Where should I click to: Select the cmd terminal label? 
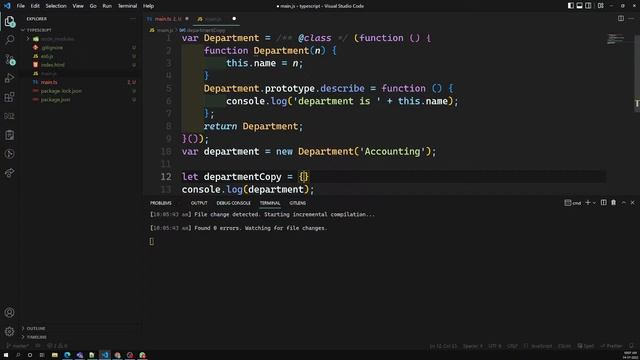pyautogui.click(x=573, y=203)
